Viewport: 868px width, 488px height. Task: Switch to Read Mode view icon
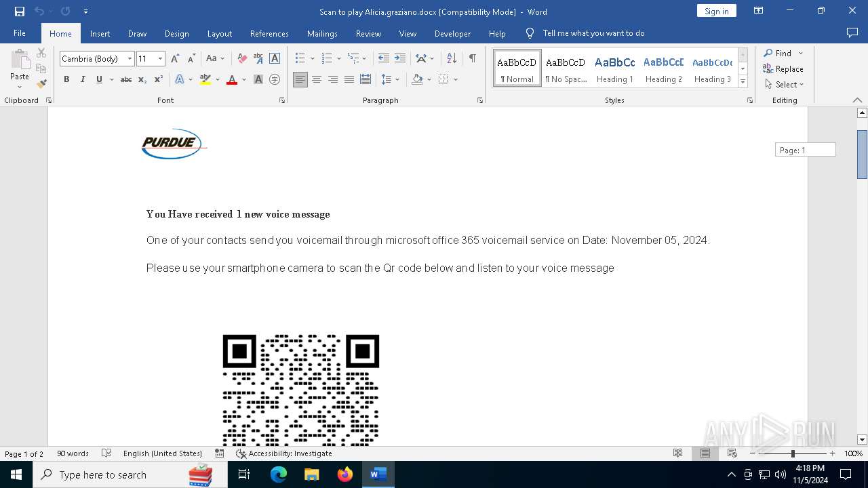click(677, 453)
